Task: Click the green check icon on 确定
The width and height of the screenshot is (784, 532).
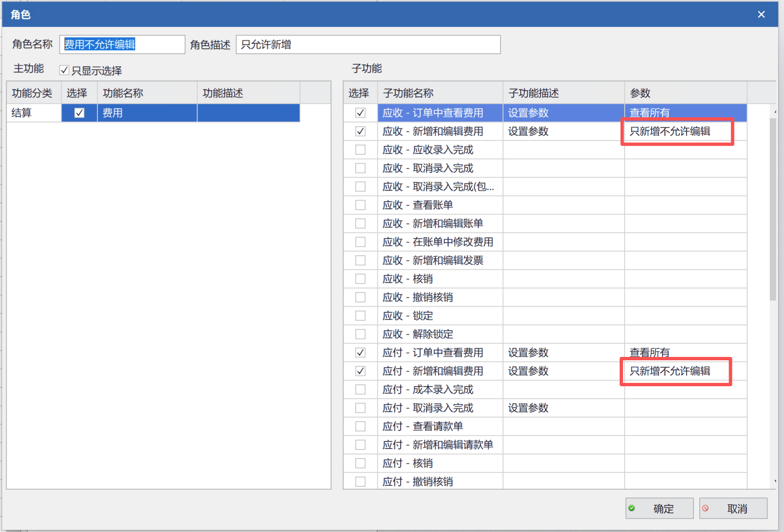Action: 632,508
